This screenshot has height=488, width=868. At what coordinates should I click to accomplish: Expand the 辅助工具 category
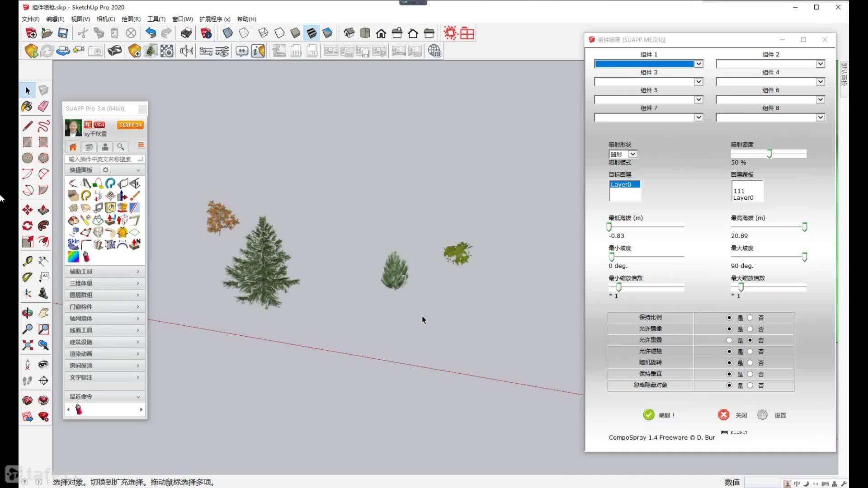pyautogui.click(x=105, y=272)
